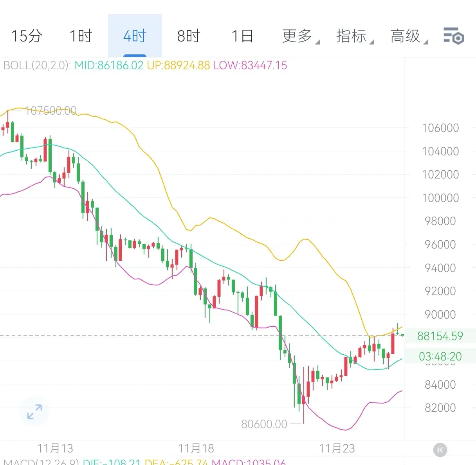Open the 高级 advanced dropdown
476x465 pixels.
pyautogui.click(x=409, y=36)
